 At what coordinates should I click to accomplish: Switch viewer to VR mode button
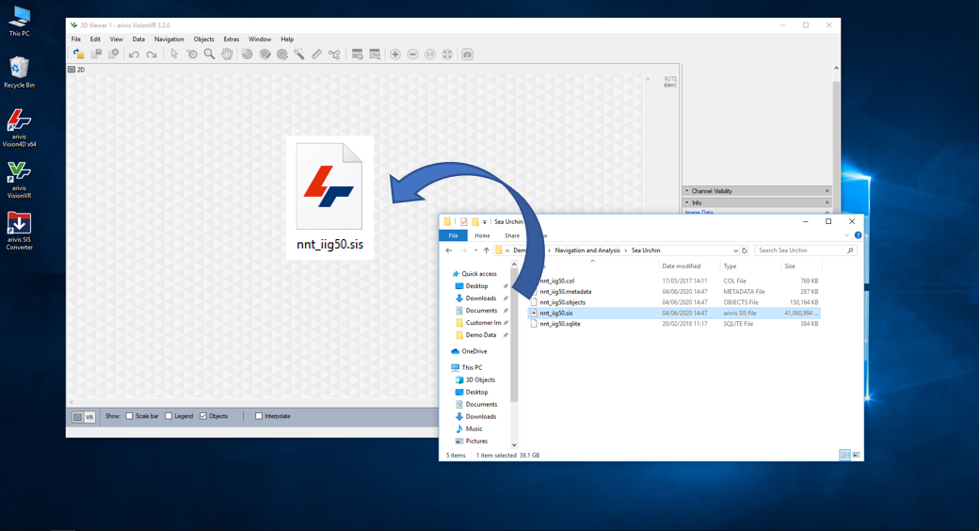[x=89, y=417]
